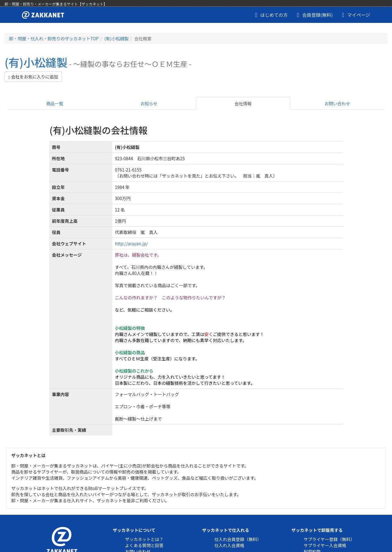The image size is (392, 552).
Task: Click the 小松縫製の商品 green heading
Action: pos(130,353)
